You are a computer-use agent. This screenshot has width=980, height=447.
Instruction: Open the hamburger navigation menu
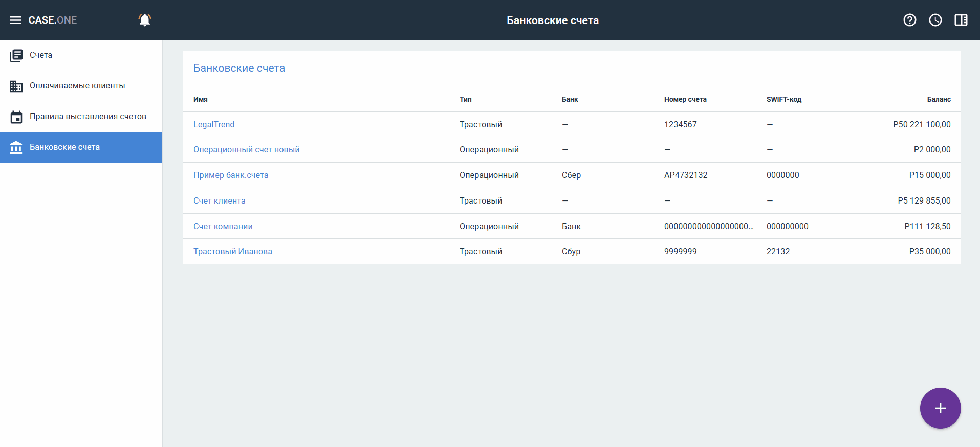pos(15,20)
